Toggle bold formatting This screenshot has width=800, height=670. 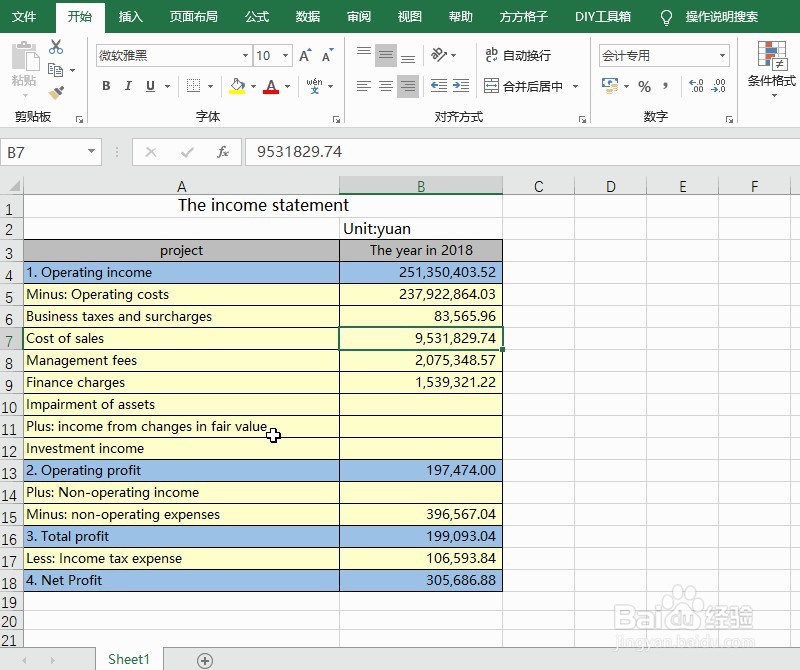pyautogui.click(x=106, y=87)
